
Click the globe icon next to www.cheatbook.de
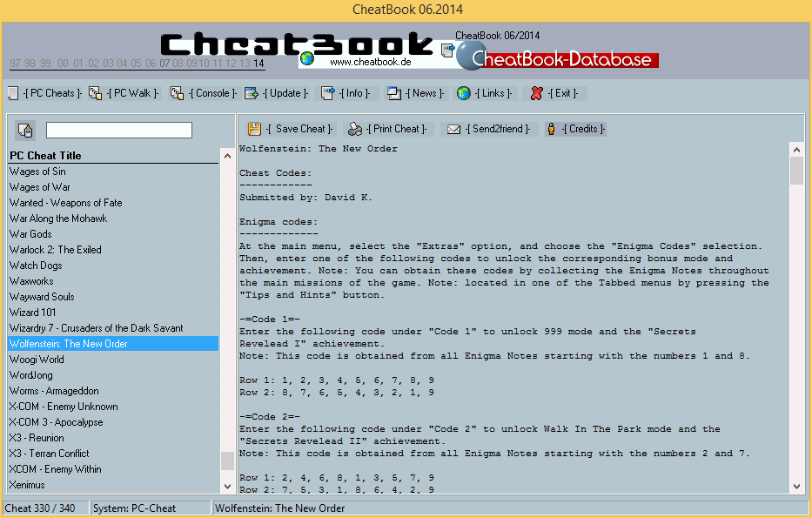coord(307,58)
